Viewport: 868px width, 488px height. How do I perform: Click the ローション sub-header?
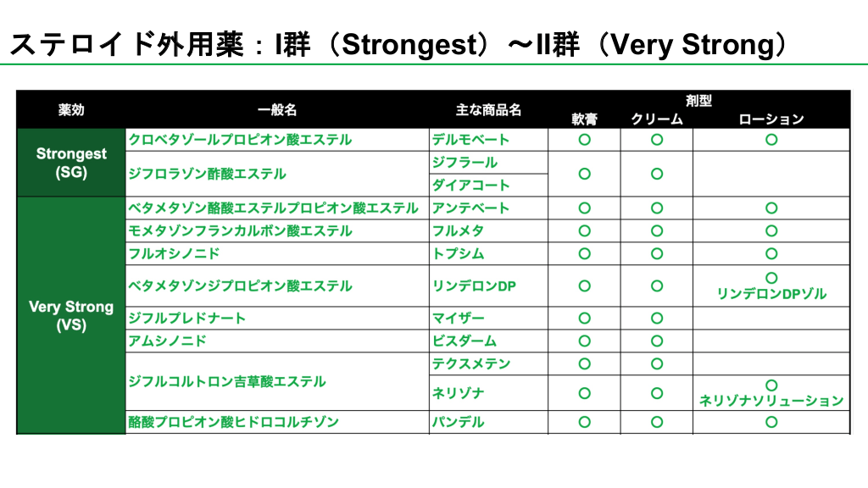point(771,119)
